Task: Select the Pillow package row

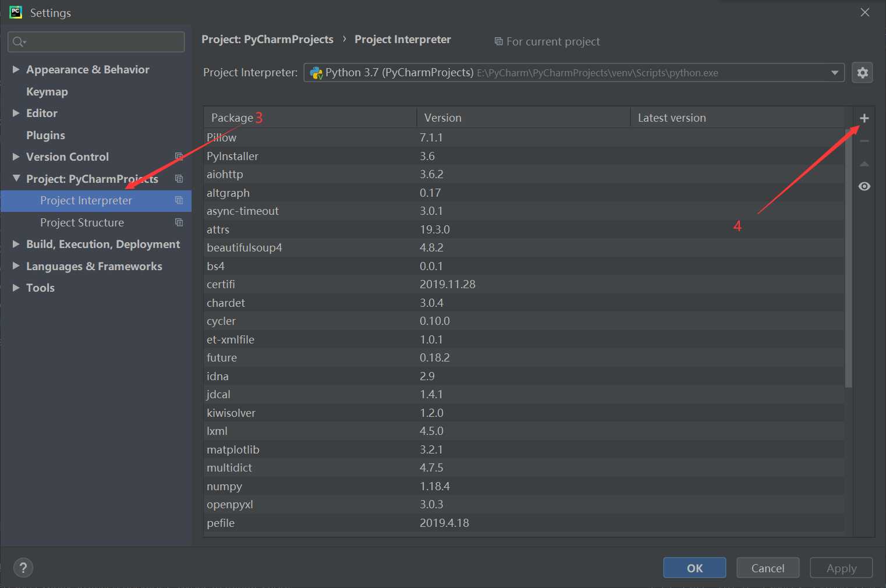Action: (x=524, y=137)
